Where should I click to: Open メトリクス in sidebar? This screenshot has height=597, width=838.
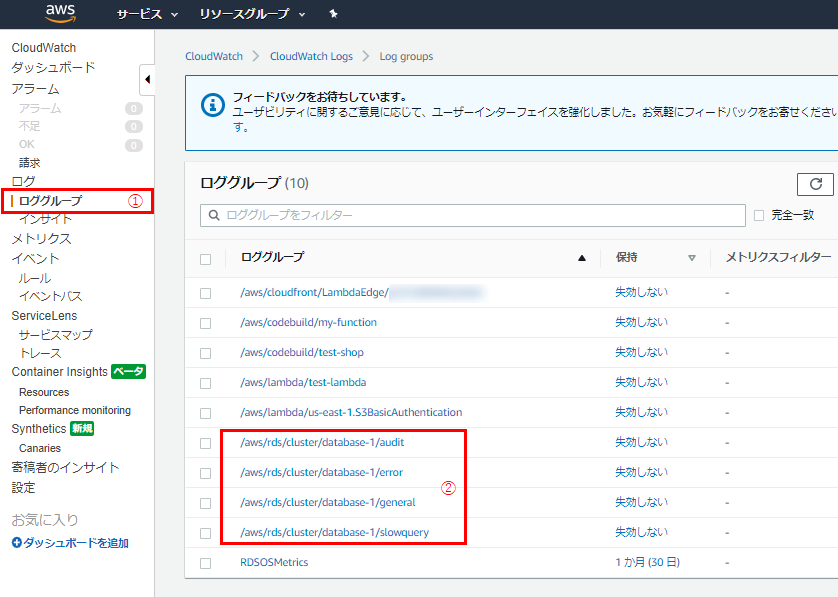point(41,238)
